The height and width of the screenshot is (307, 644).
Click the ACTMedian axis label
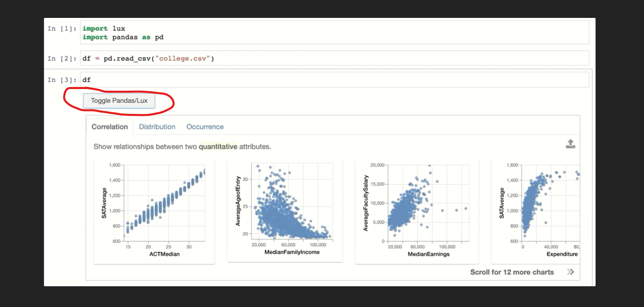coord(164,254)
